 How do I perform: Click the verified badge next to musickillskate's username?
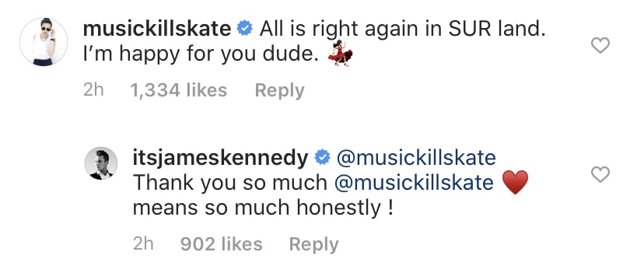tap(245, 29)
